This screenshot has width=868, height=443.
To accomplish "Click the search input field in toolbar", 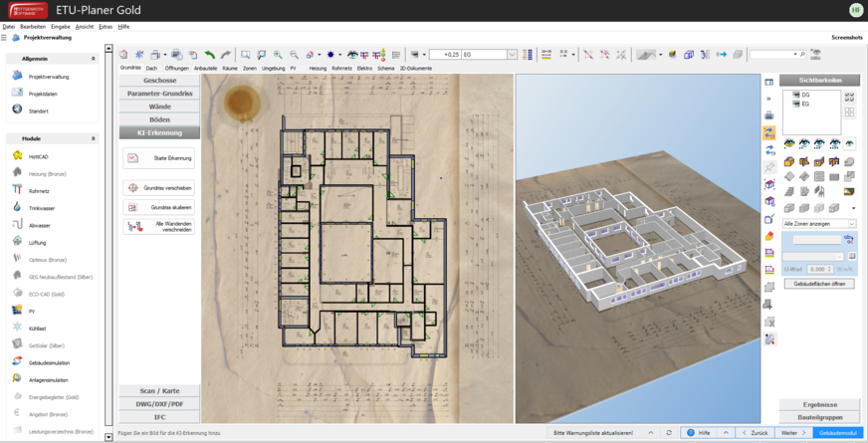I will click(x=771, y=54).
